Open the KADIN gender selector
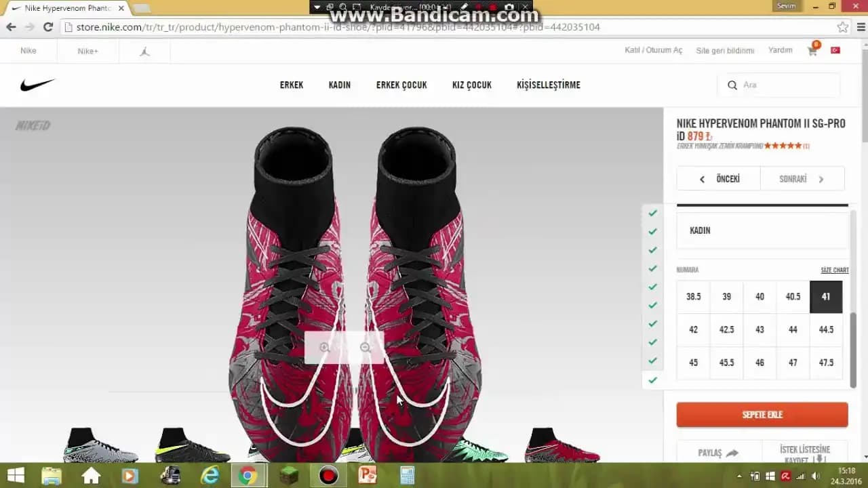Screen dimensions: 868x488 click(x=762, y=230)
